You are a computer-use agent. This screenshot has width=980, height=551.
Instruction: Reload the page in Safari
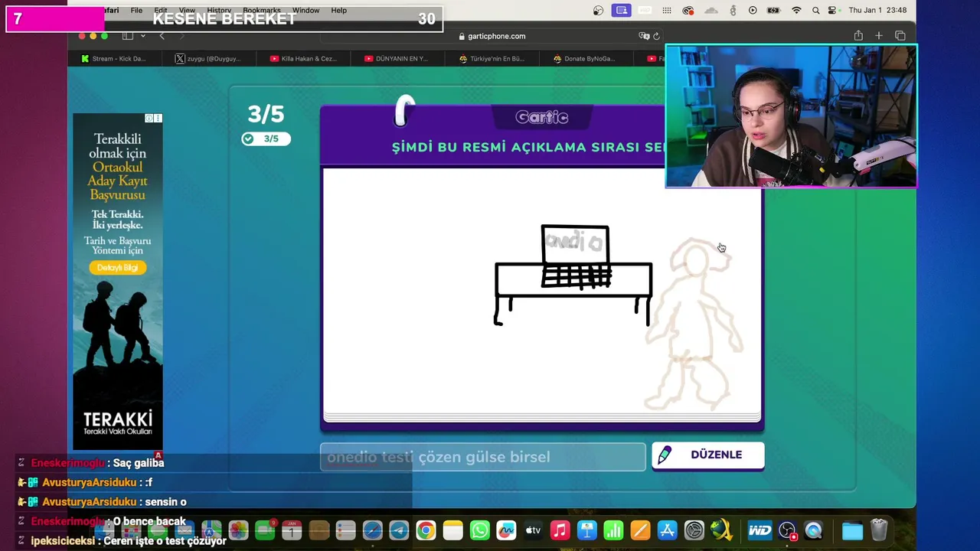click(656, 36)
